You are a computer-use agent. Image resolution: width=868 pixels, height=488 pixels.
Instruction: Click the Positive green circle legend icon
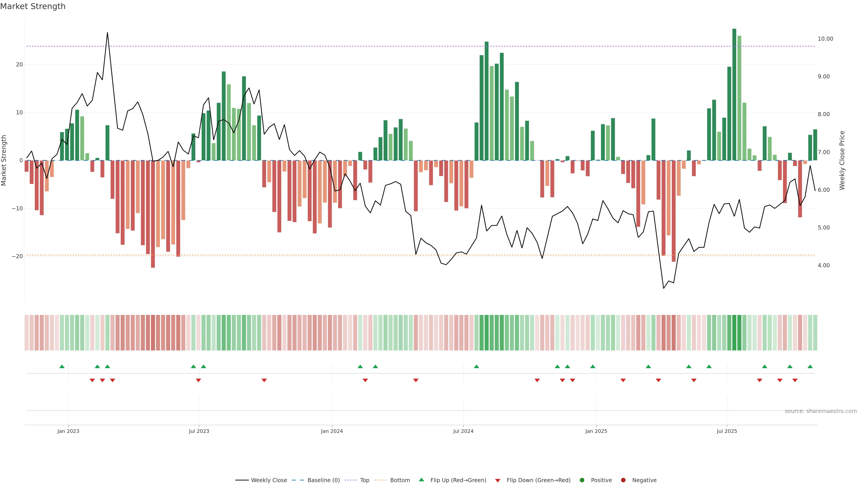coord(582,480)
